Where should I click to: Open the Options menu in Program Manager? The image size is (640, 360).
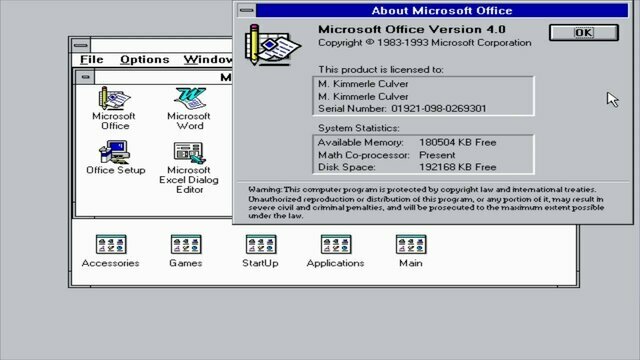point(145,60)
